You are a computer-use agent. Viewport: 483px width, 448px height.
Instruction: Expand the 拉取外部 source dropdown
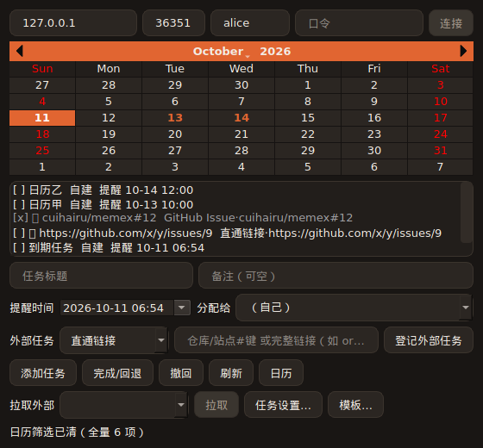123,405
